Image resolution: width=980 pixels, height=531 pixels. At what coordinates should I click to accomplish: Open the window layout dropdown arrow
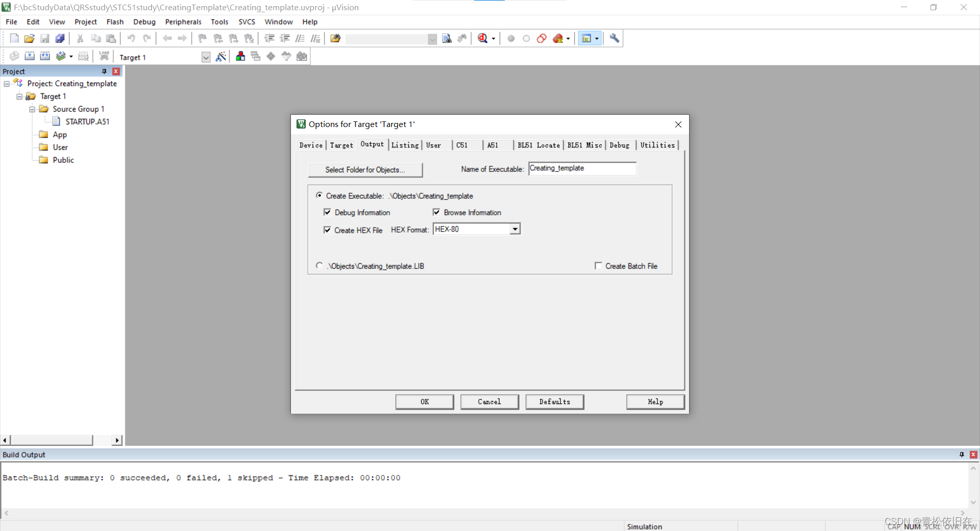[597, 39]
